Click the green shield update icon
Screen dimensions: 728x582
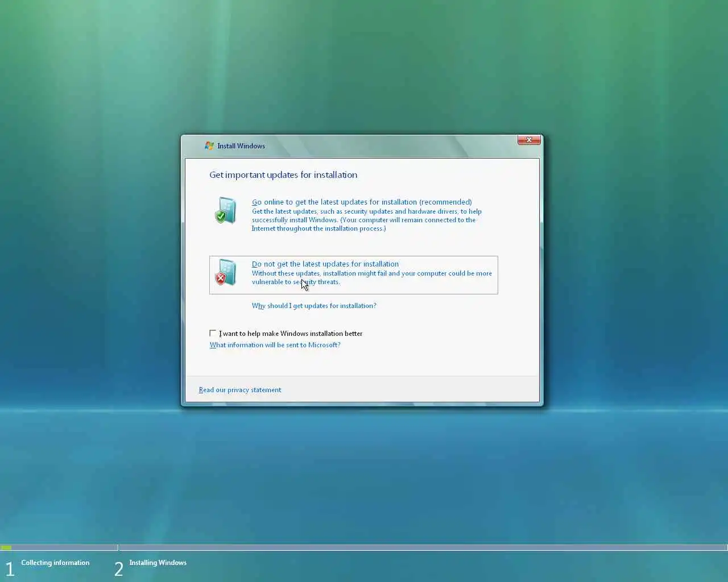tap(225, 210)
